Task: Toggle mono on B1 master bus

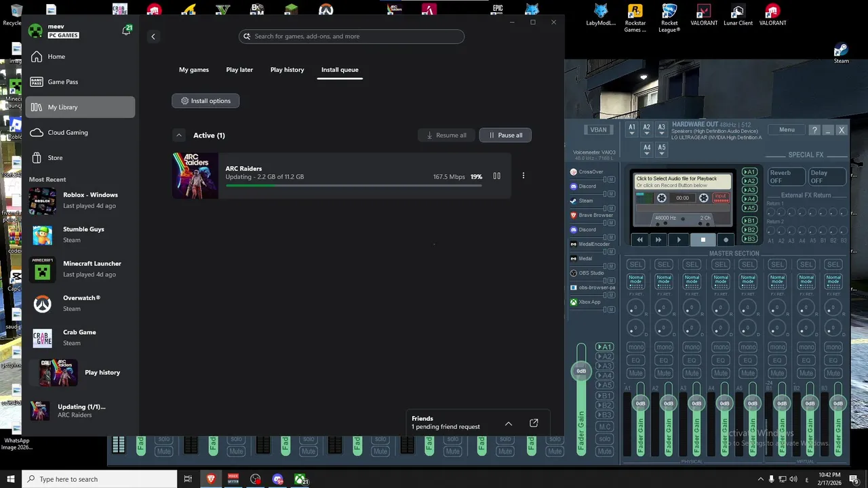Action: (777, 347)
